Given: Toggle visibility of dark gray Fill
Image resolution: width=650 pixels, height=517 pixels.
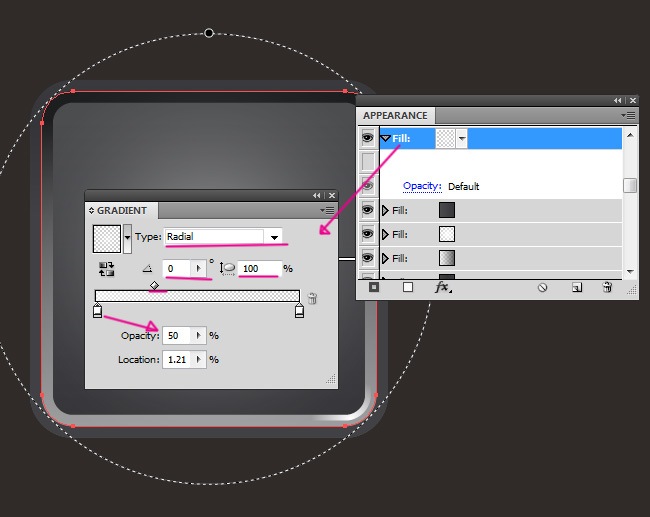Looking at the screenshot, I should pos(368,210).
